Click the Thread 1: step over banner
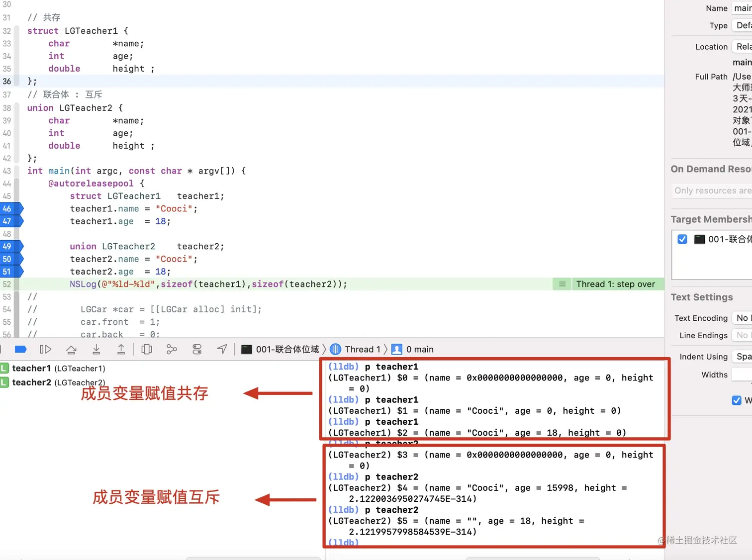 [616, 284]
